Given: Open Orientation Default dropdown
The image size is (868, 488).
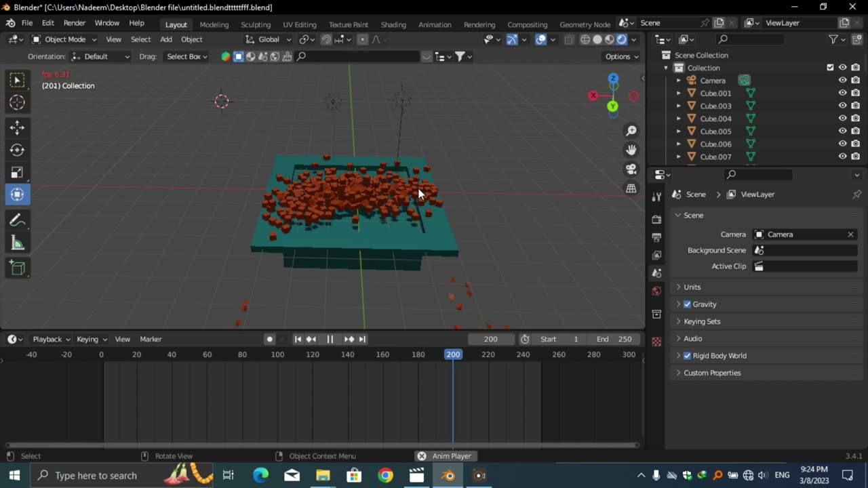Looking at the screenshot, I should click(100, 56).
